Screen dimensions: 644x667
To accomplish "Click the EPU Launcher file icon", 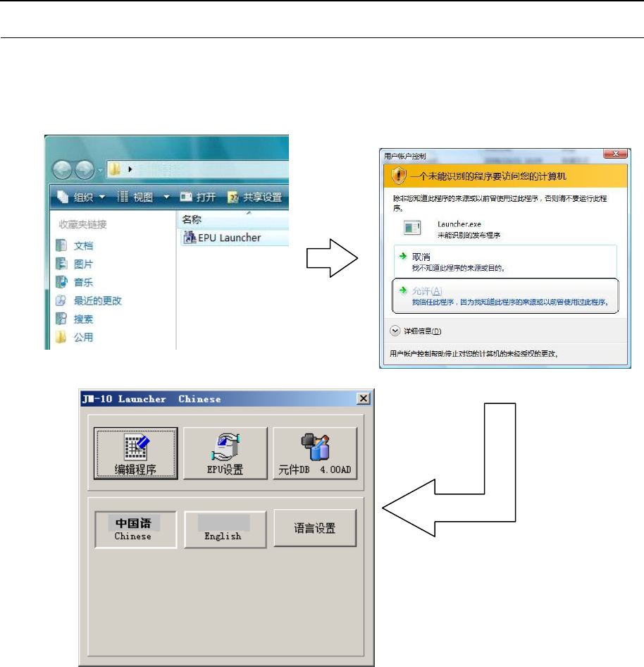I will click(189, 238).
